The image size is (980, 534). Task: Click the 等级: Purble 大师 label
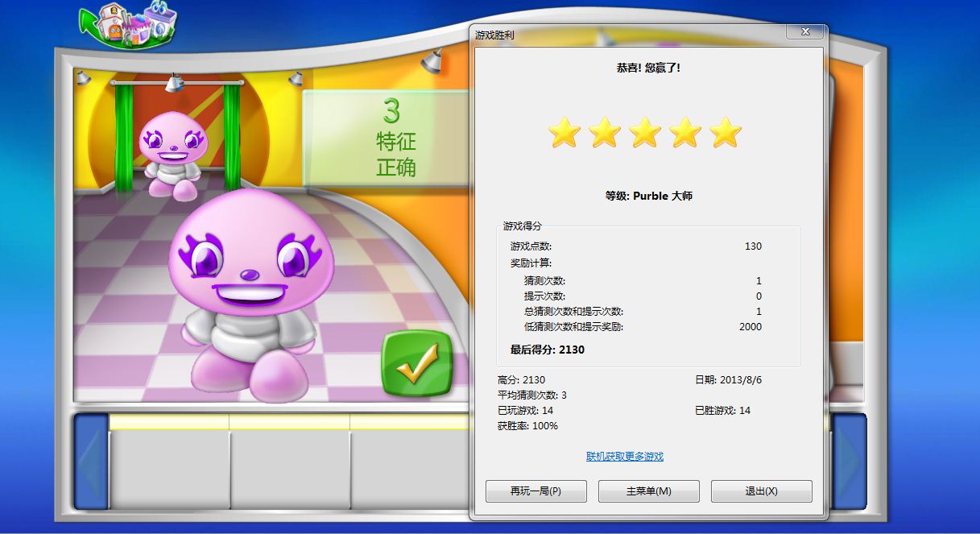coord(649,196)
